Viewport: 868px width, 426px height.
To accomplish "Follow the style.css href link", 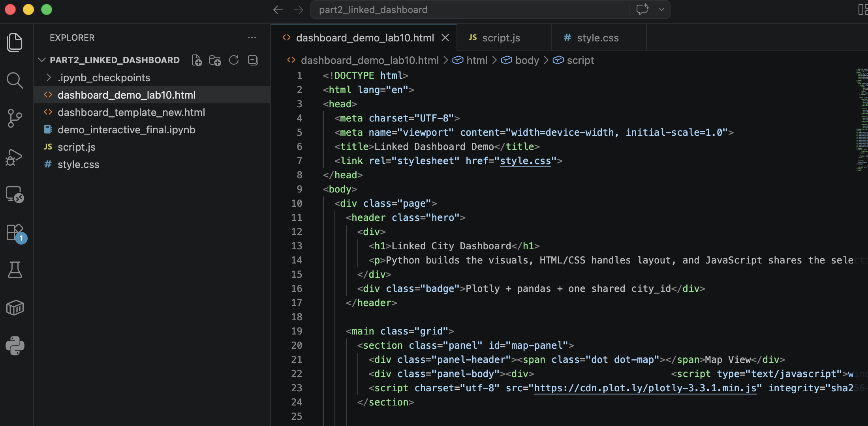I will pyautogui.click(x=525, y=161).
